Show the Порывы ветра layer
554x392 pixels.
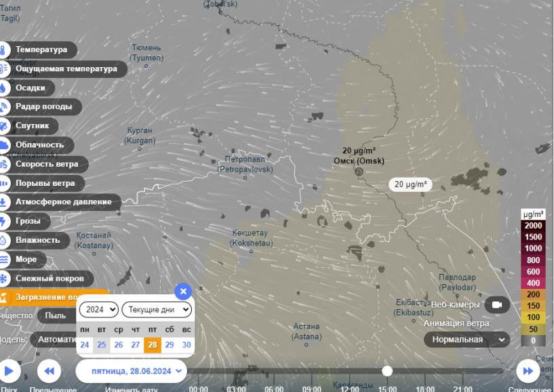pyautogui.click(x=45, y=183)
